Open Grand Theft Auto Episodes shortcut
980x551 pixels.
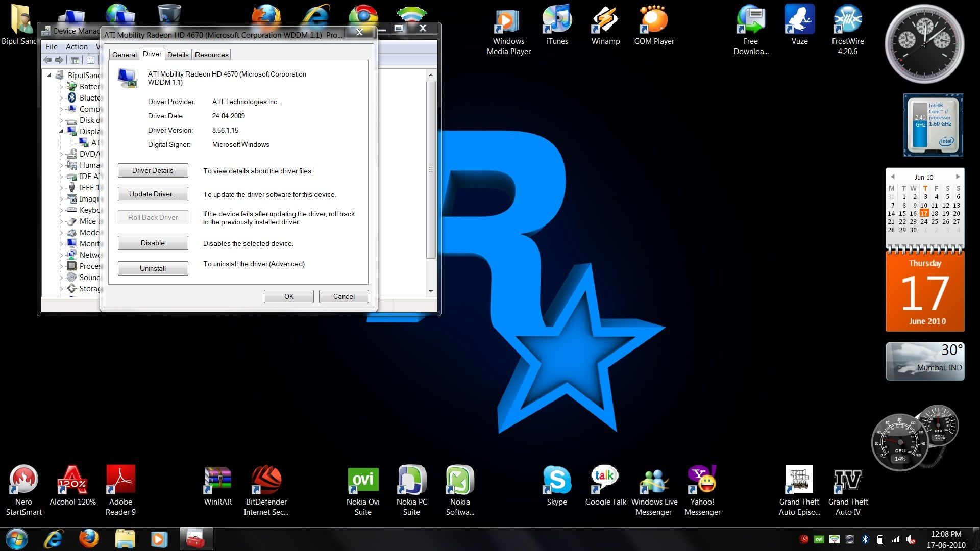799,491
